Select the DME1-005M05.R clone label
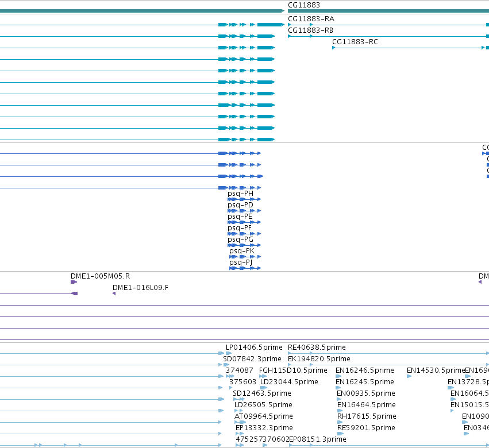The width and height of the screenshot is (489, 448). coord(100,276)
